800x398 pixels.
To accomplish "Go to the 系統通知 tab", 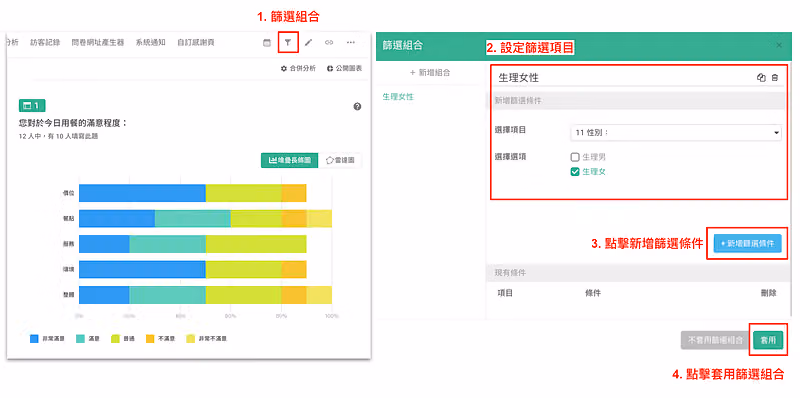I will point(151,42).
